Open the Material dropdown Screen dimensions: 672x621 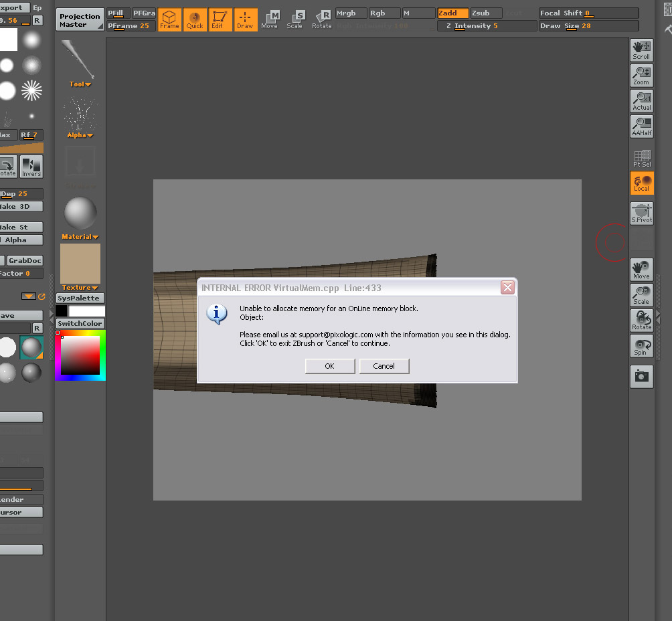80,237
